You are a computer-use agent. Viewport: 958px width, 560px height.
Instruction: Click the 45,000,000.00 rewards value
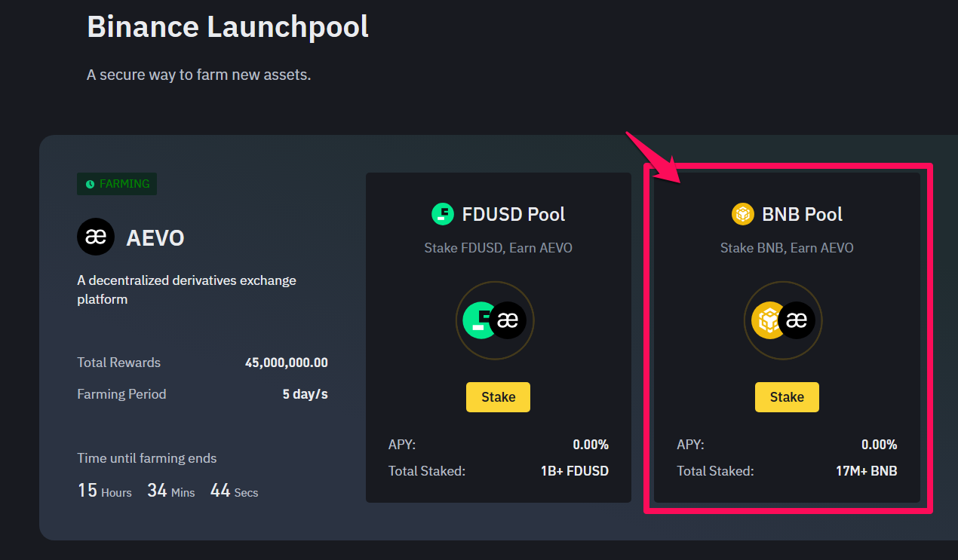click(287, 363)
